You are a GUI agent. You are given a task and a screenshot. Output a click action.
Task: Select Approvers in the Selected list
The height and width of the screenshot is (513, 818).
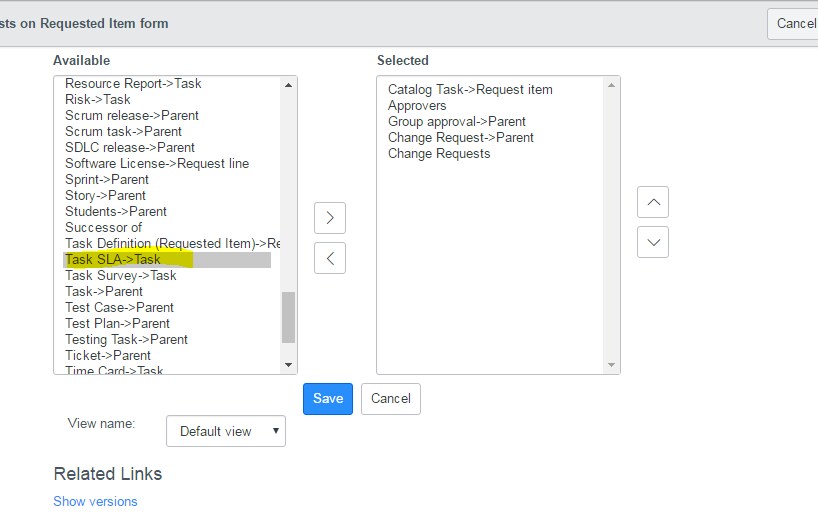(x=417, y=105)
